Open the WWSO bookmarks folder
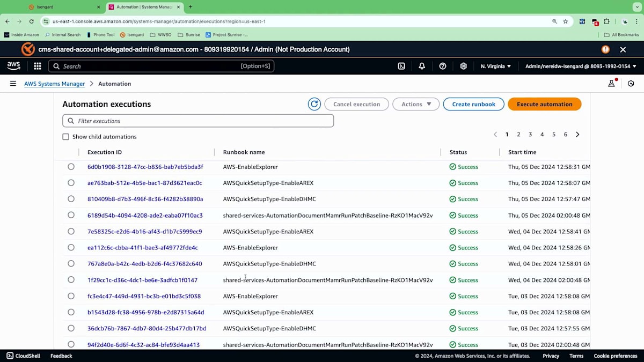This screenshot has height=362, width=644. pos(160,35)
